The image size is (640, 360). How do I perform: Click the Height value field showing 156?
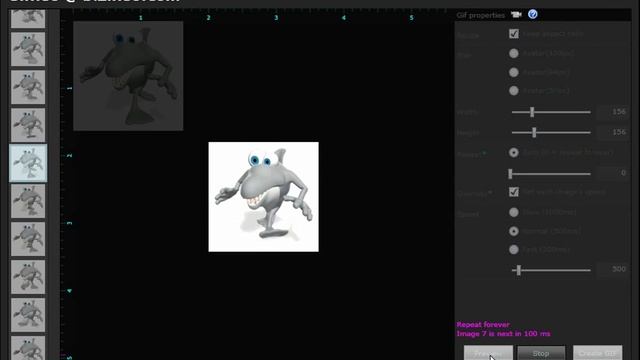612,132
